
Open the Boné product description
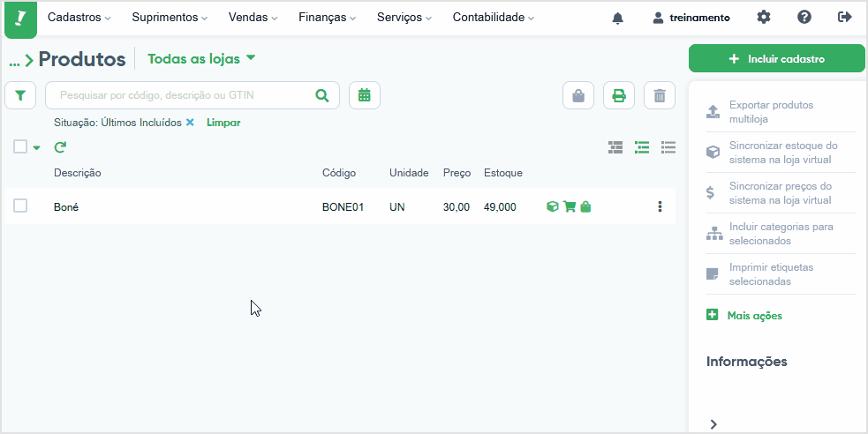66,207
